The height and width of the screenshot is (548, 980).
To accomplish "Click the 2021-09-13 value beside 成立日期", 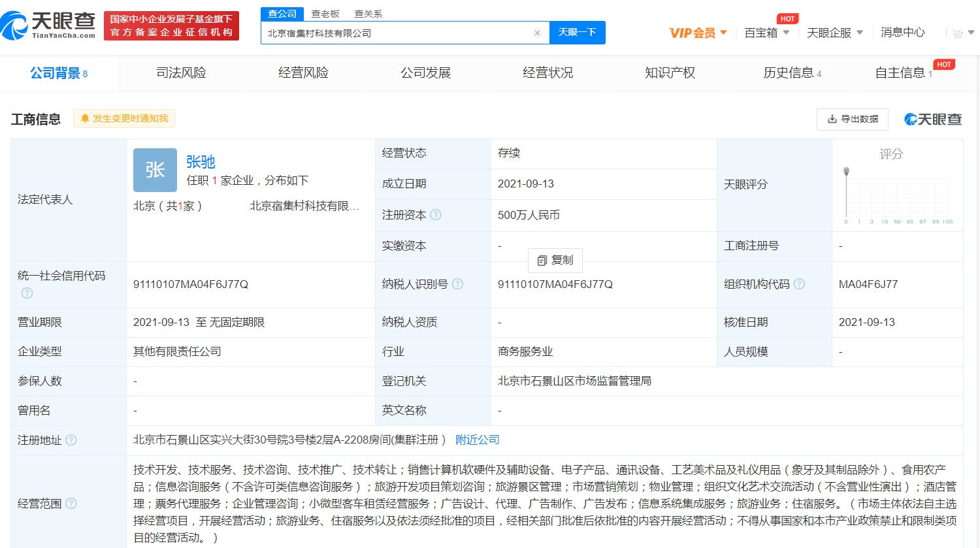I will (526, 184).
